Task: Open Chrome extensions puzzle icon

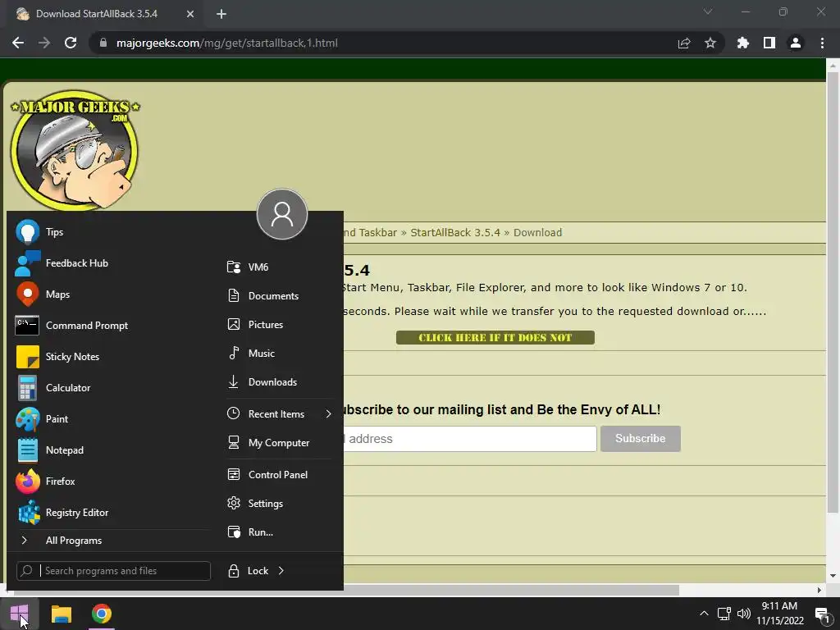Action: point(743,43)
